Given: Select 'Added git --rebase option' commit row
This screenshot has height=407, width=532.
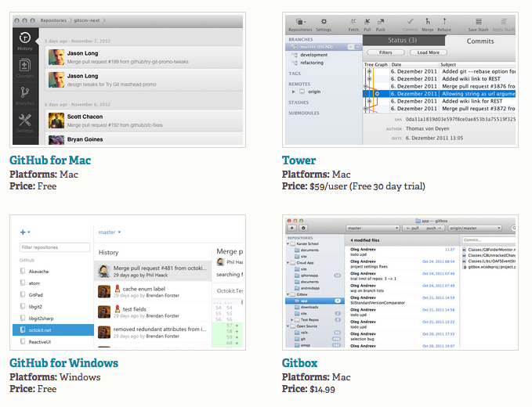Looking at the screenshot, I should [x=439, y=71].
